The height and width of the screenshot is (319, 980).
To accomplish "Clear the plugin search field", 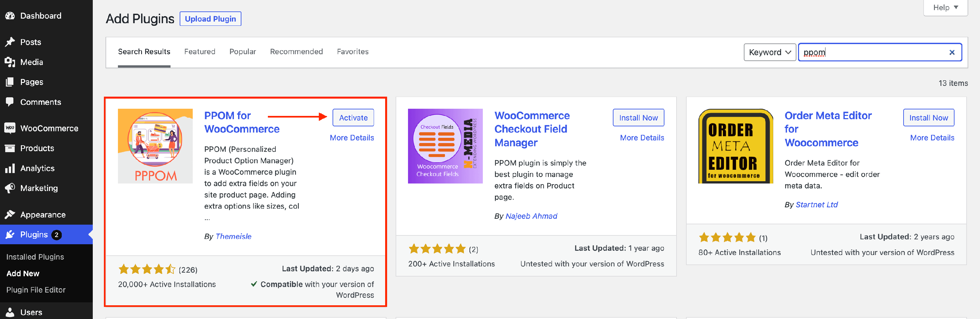I will [x=952, y=53].
